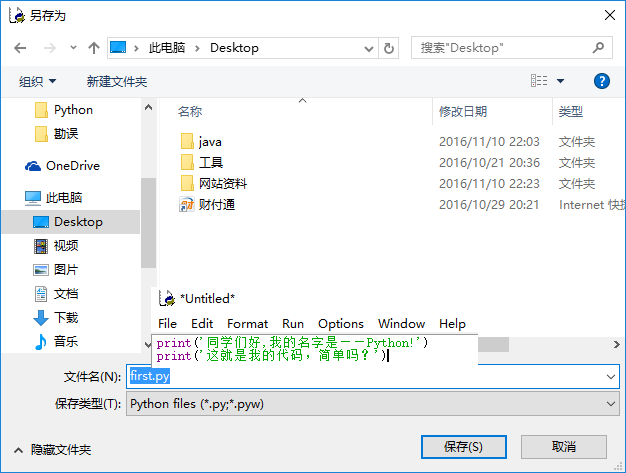The height and width of the screenshot is (473, 626).
Task: Click the 另存为 dialog title icon
Action: [17, 15]
